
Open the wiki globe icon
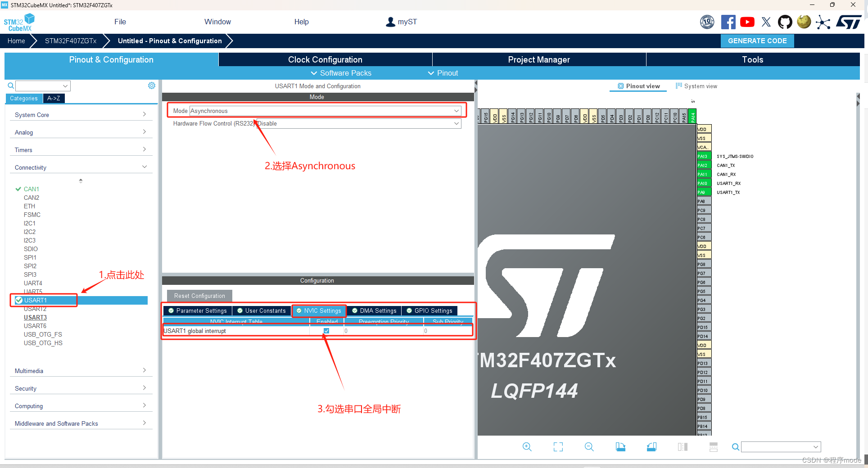pyautogui.click(x=804, y=22)
